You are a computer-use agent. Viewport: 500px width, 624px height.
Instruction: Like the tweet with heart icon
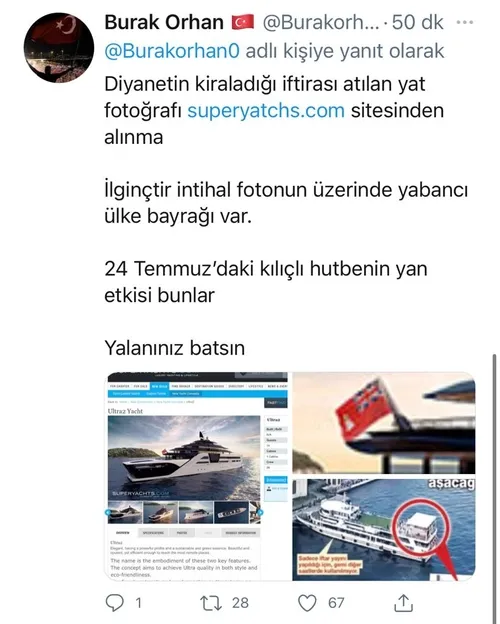[x=307, y=603]
